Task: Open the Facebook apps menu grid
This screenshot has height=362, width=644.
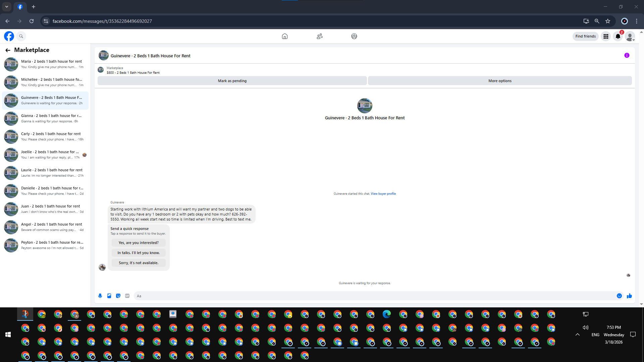Action: coord(606,36)
